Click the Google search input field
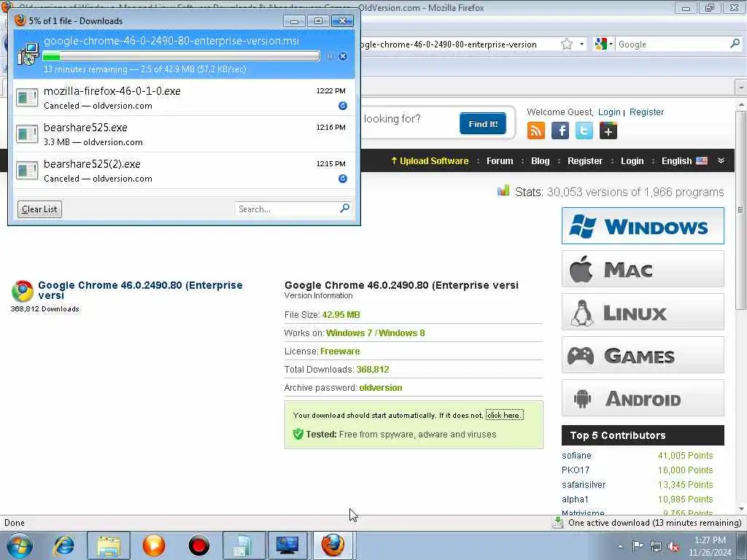 coord(672,44)
